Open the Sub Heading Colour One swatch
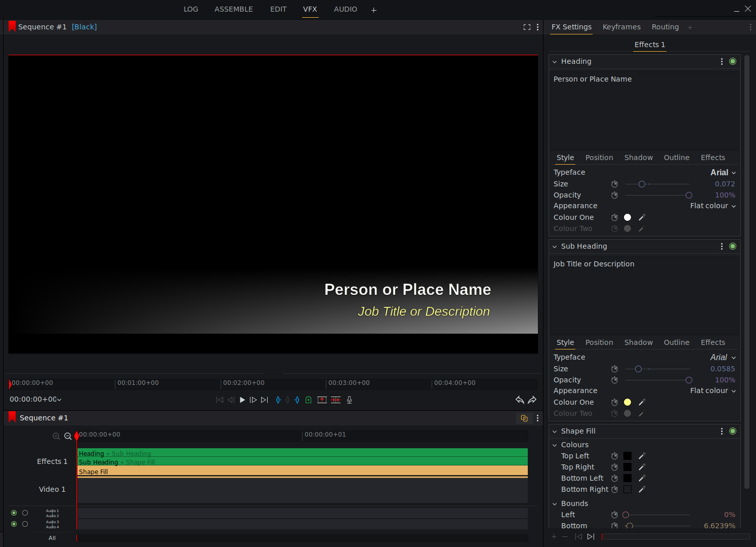This screenshot has width=756, height=547. point(627,402)
